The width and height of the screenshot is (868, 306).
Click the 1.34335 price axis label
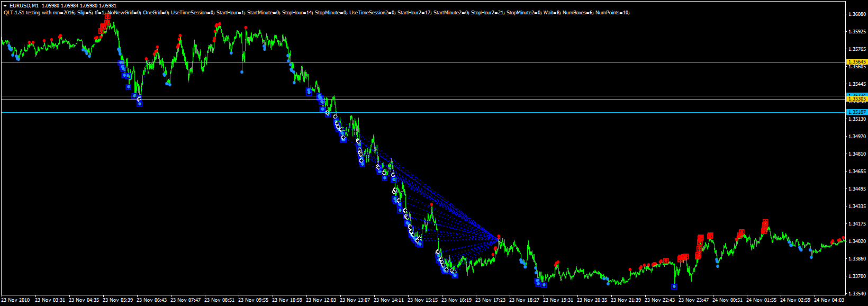[857, 206]
